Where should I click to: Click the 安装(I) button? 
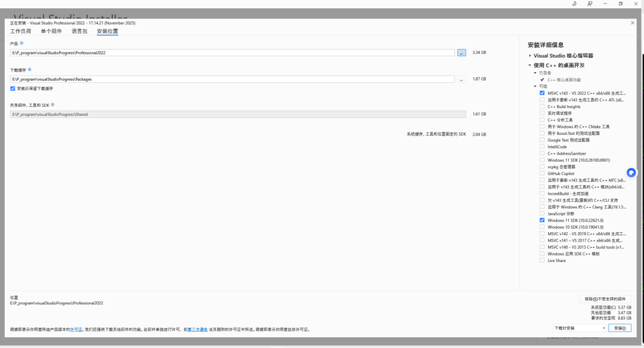coord(620,328)
